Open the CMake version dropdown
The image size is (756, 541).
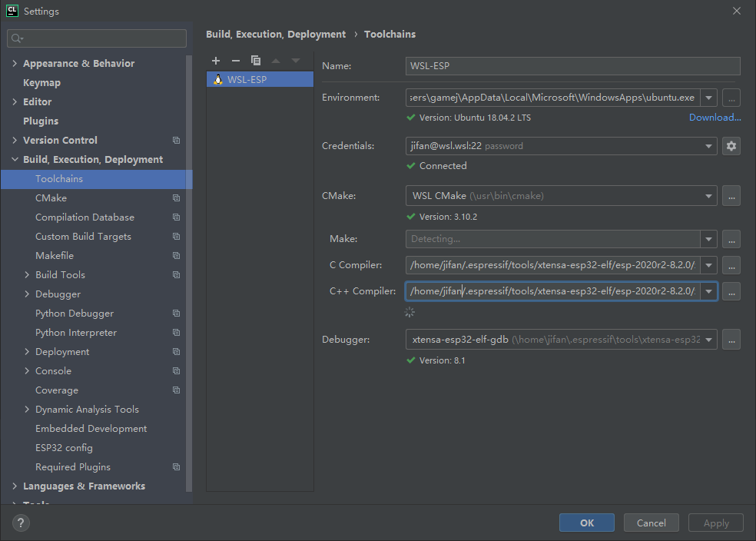[708, 195]
